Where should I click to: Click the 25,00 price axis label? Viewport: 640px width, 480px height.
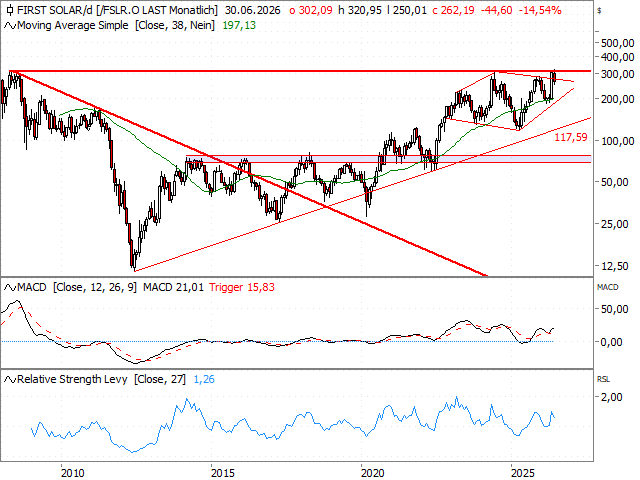[x=615, y=224]
